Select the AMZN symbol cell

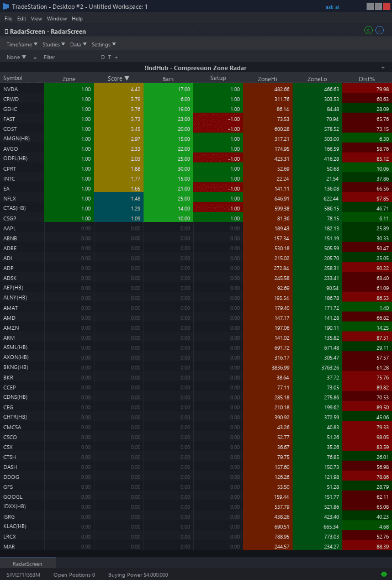click(x=22, y=328)
